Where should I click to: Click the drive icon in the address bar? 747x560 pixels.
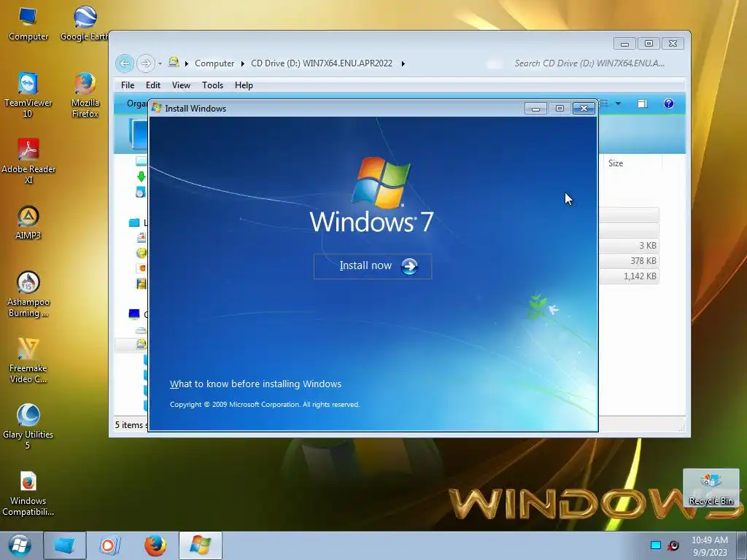(174, 63)
